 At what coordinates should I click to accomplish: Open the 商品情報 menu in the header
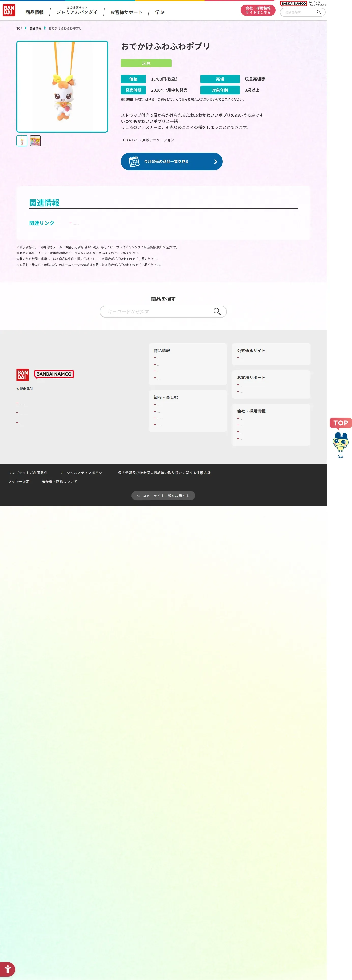(35, 12)
